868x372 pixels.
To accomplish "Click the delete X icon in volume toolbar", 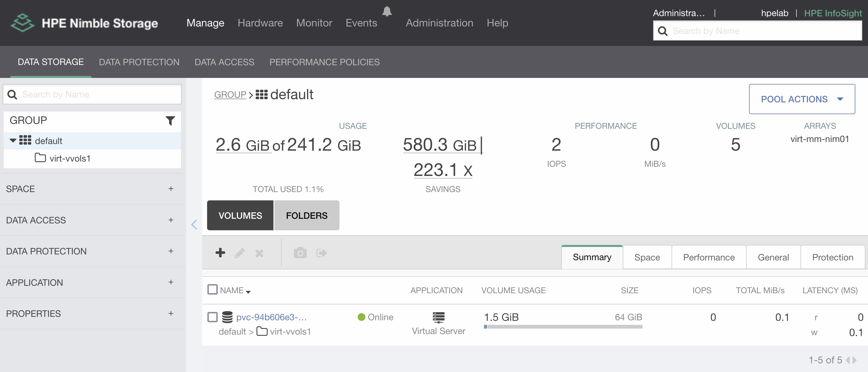I will pos(259,253).
